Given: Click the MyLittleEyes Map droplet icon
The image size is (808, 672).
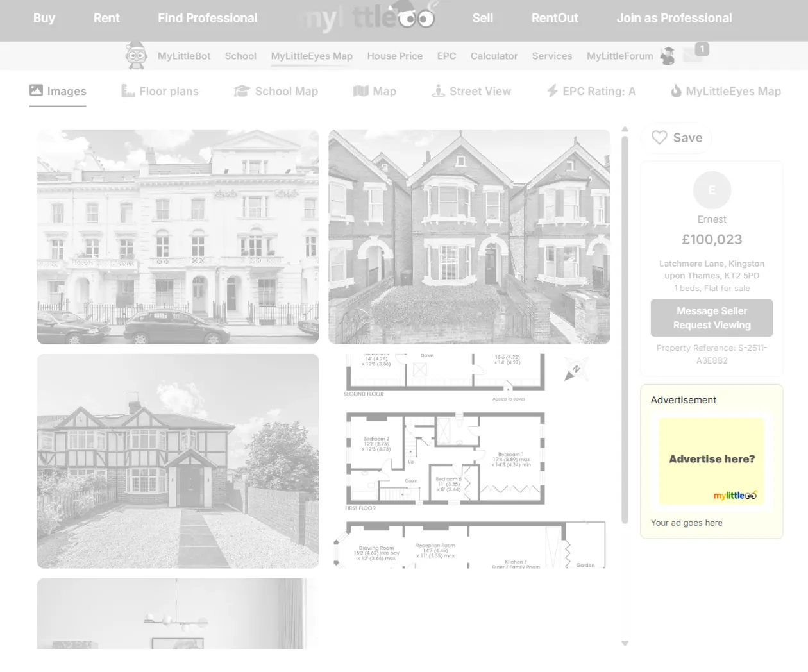Looking at the screenshot, I should coord(677,90).
